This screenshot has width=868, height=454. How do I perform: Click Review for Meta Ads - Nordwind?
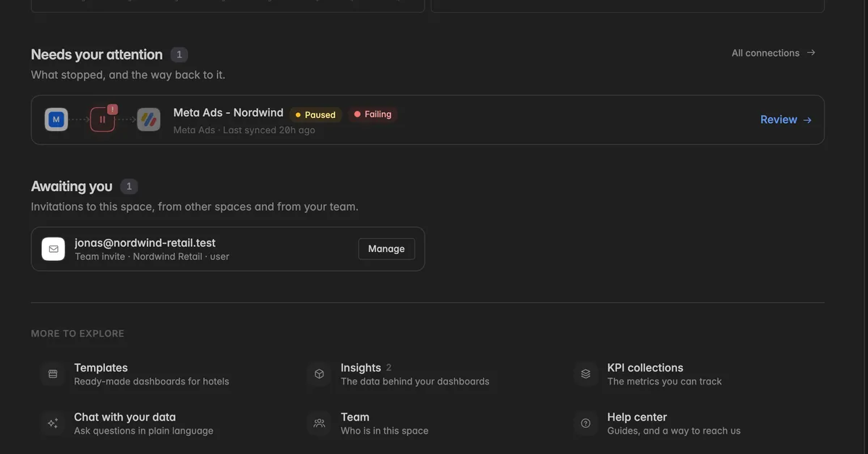pyautogui.click(x=786, y=119)
